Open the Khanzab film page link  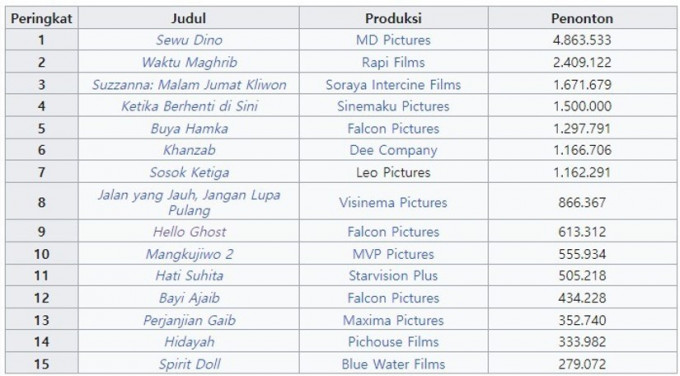click(189, 150)
